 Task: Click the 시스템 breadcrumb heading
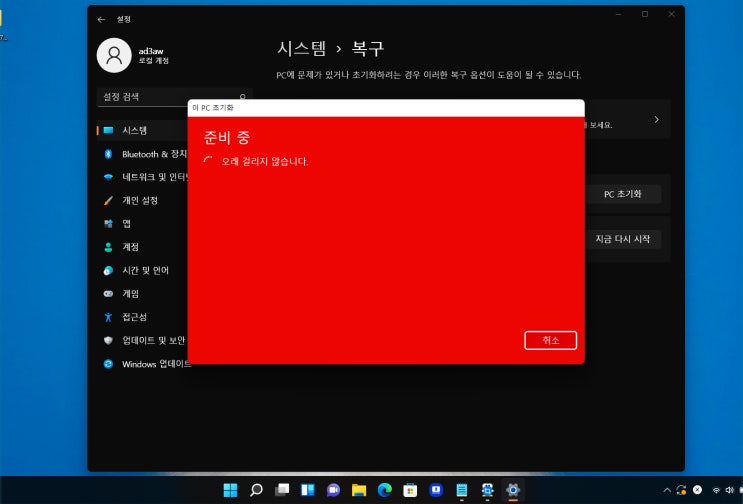pyautogui.click(x=302, y=48)
